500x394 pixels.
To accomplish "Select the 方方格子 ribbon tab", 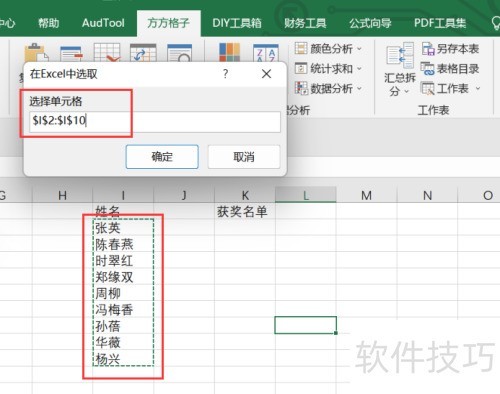I will click(169, 23).
